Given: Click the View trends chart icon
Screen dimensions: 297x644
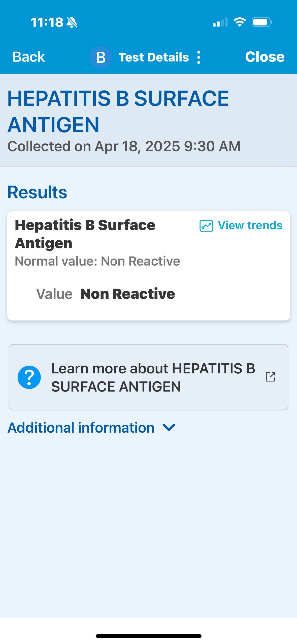Looking at the screenshot, I should click(x=206, y=226).
